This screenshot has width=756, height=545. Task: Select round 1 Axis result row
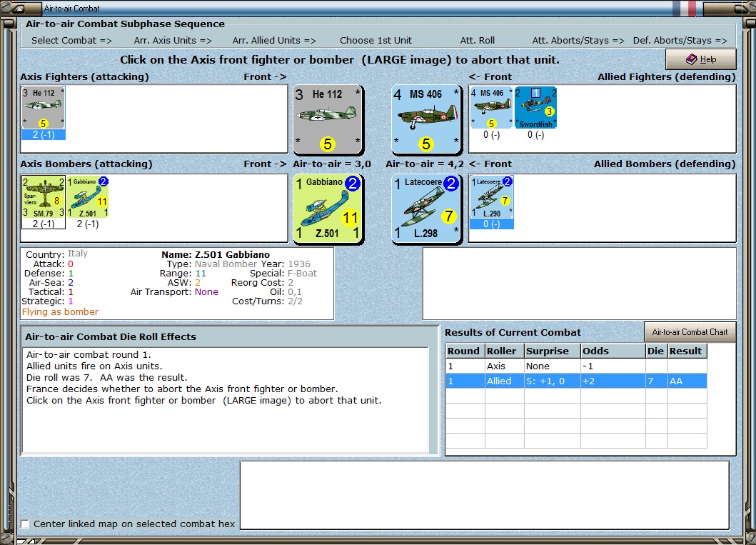[x=576, y=366]
